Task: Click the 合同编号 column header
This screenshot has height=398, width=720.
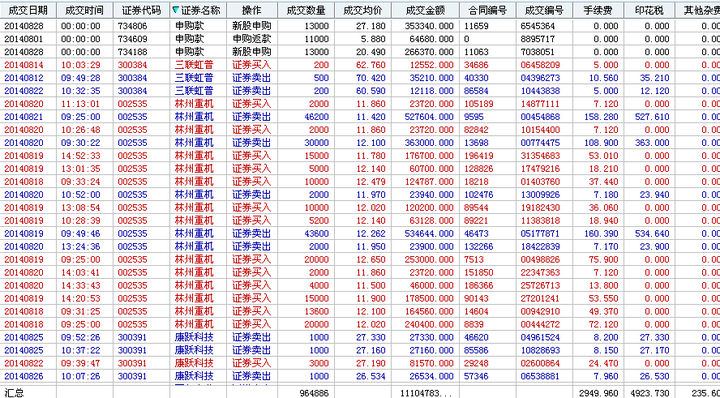Action: [x=488, y=10]
